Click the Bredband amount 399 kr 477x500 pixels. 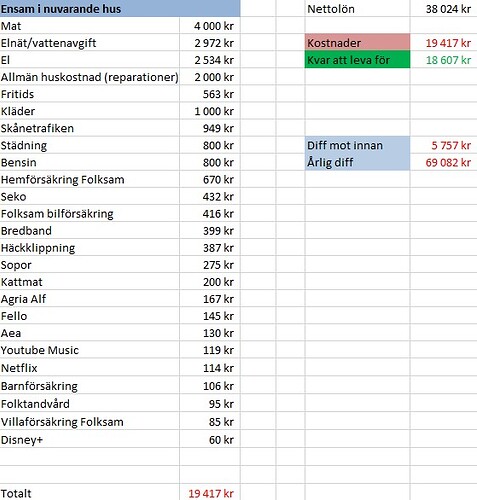click(x=210, y=231)
